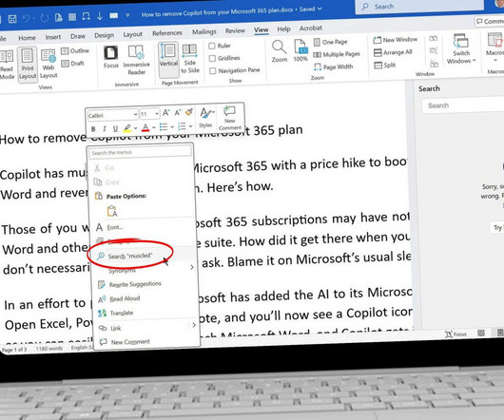Open the font size 11 dropdown
504x420 pixels.
point(157,114)
